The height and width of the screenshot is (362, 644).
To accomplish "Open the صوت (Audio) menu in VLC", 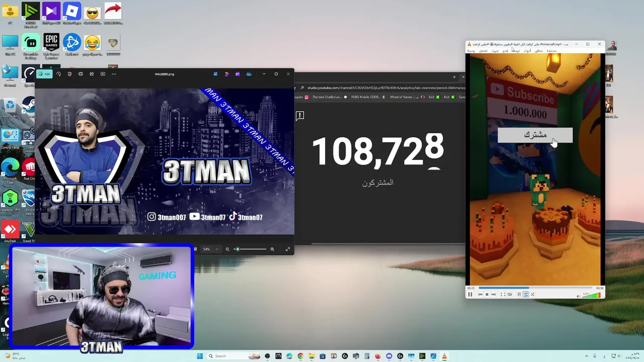I will tap(495, 51).
